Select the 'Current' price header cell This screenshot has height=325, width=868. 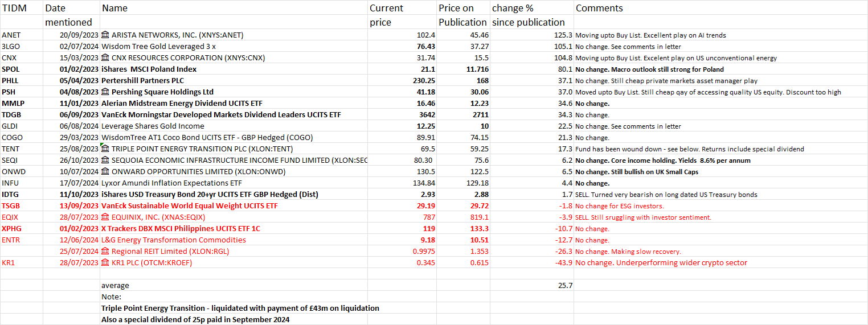pyautogui.click(x=402, y=8)
